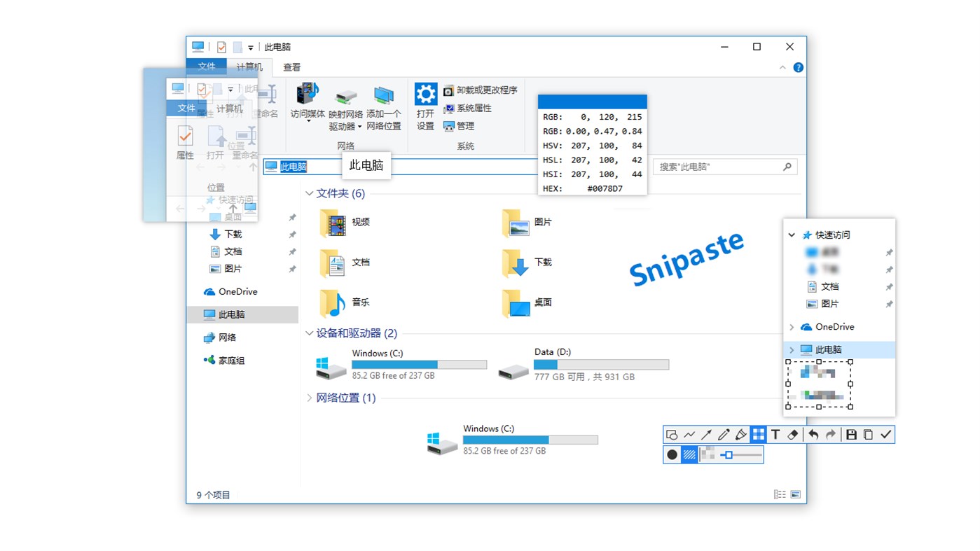Unpin 文档 from the quick access panel
This screenshot has height=551, width=980.
[x=889, y=286]
